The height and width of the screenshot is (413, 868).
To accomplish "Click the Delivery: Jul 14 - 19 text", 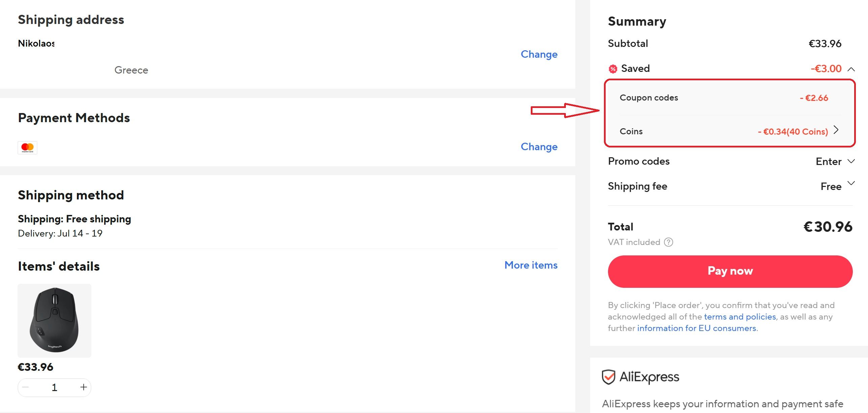I will [x=60, y=233].
